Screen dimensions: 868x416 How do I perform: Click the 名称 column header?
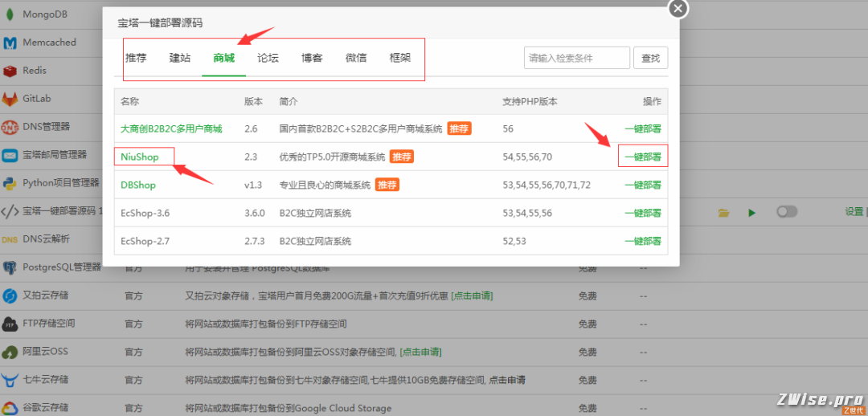(129, 102)
